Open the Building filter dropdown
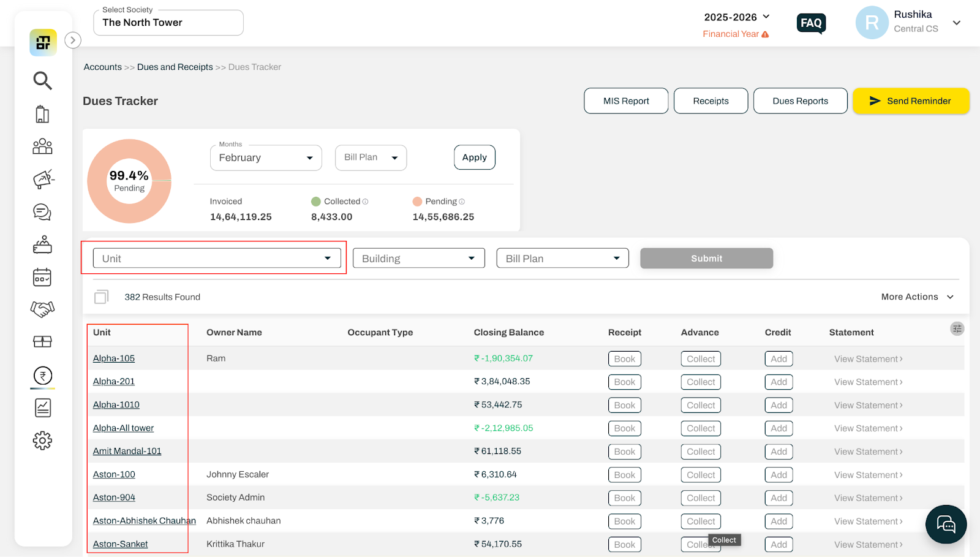 419,259
